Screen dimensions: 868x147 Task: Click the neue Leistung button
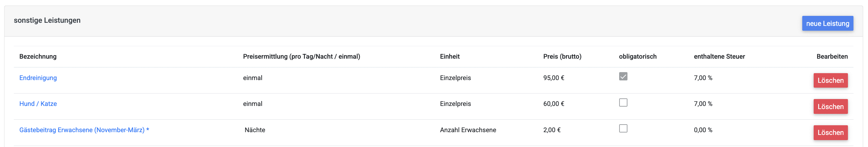point(828,23)
